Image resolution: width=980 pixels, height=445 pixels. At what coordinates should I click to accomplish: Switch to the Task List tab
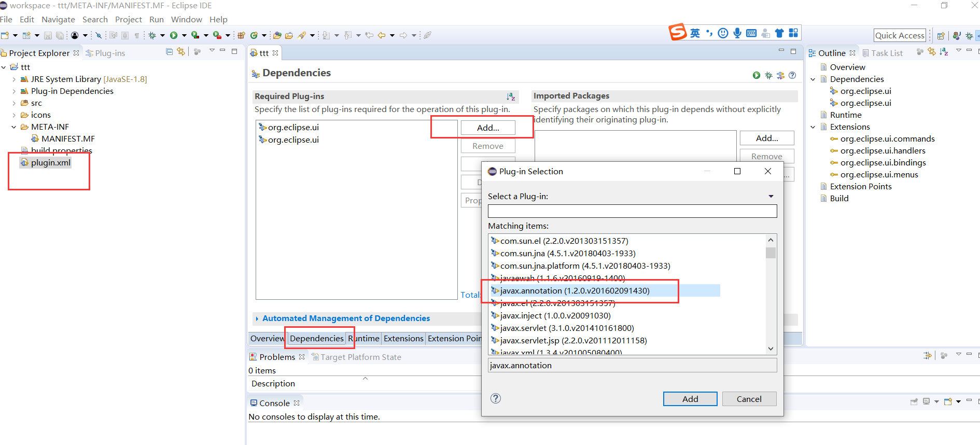pyautogui.click(x=883, y=53)
